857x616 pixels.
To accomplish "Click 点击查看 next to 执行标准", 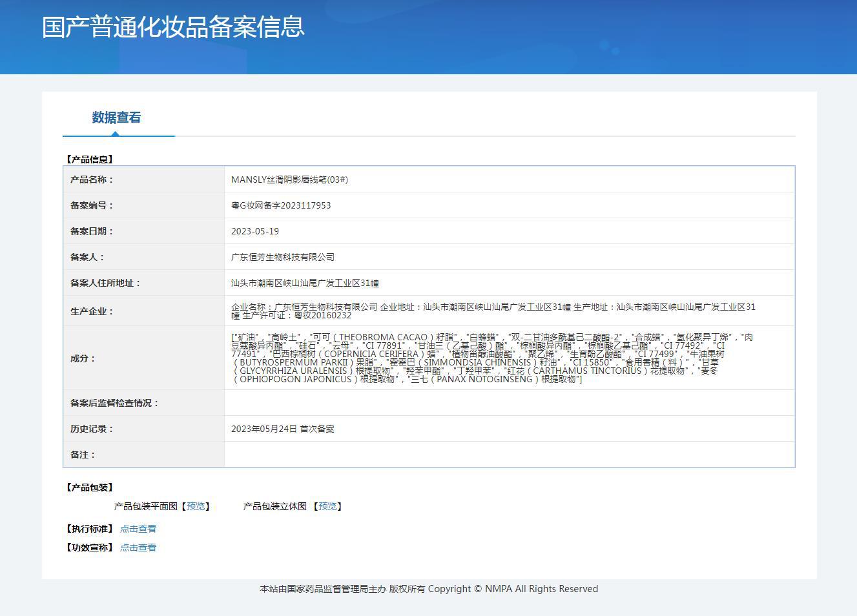I will [138, 529].
